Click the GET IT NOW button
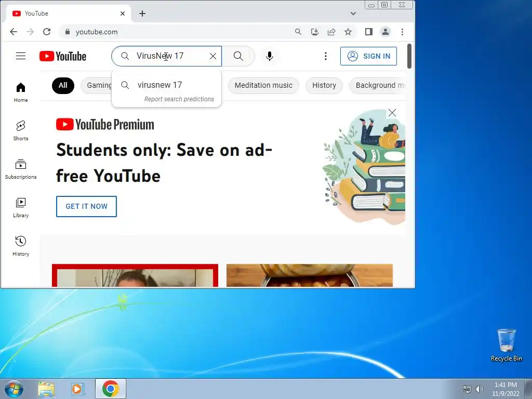Screen dimensions: 532x399 point(87,206)
